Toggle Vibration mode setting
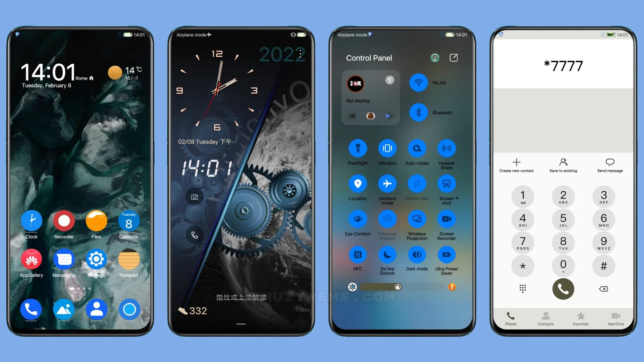644x362 pixels. [387, 148]
